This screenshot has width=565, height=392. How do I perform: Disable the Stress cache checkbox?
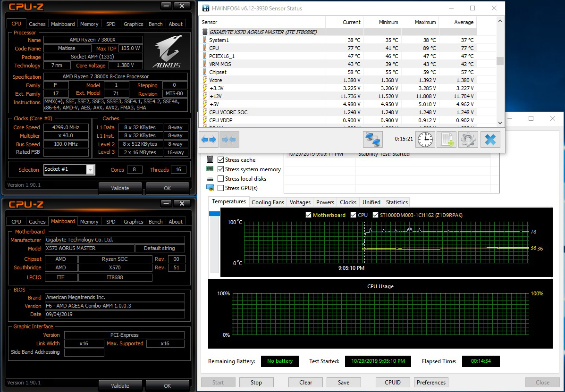coord(221,160)
